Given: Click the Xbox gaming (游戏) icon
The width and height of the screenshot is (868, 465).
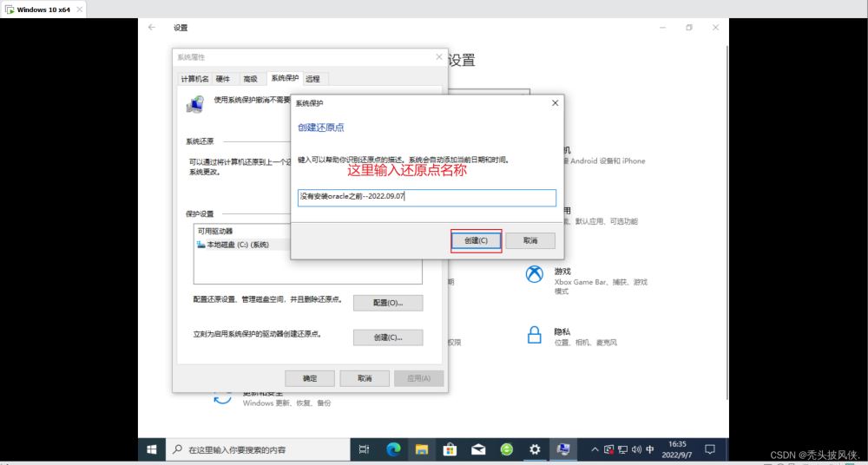Looking at the screenshot, I should [x=535, y=274].
